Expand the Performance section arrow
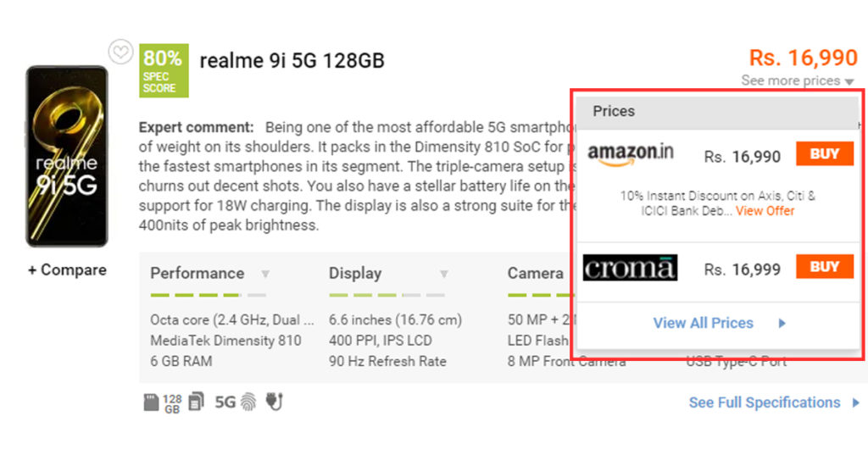This screenshot has width=868, height=455. (265, 275)
